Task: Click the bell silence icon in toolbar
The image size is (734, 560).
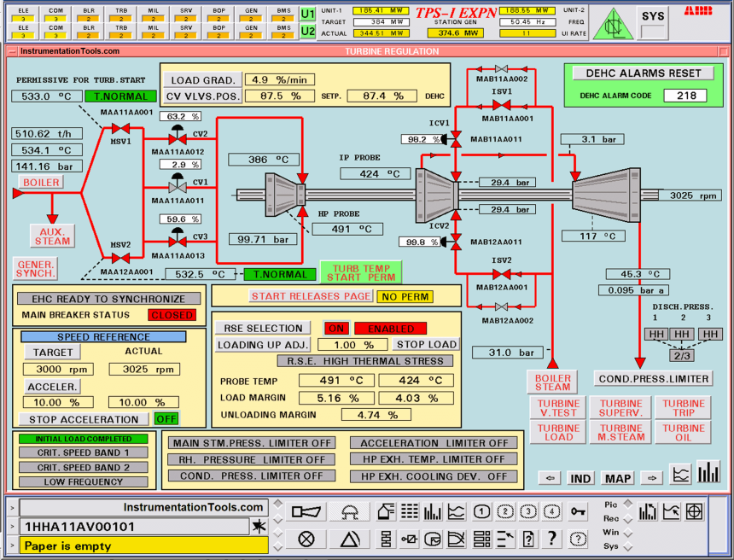Action: click(349, 511)
